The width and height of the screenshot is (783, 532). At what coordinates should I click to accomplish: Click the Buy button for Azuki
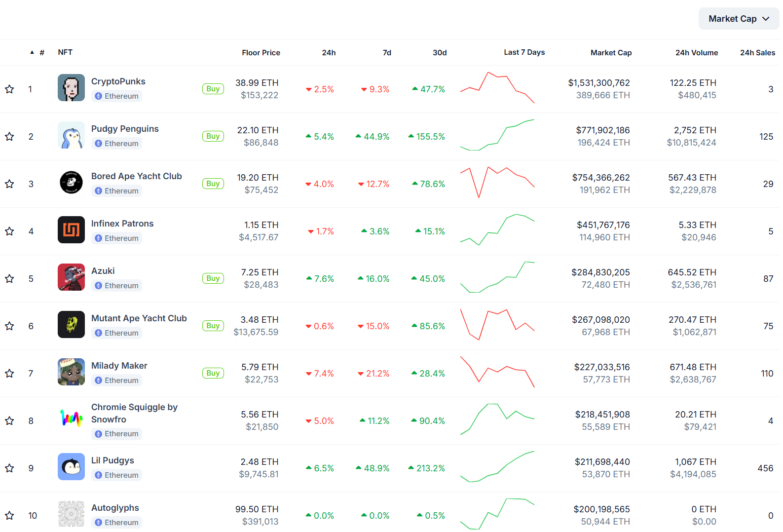click(x=213, y=278)
